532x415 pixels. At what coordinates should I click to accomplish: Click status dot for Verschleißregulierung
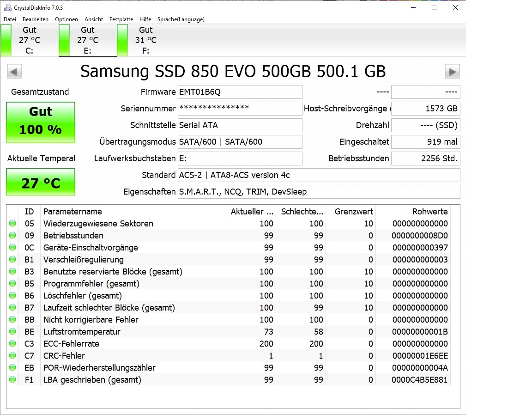pos(12,259)
